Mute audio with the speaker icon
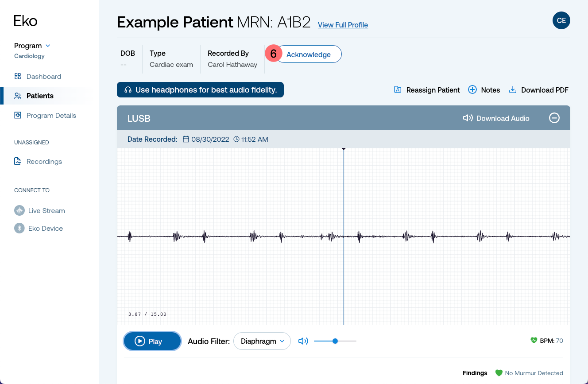588x384 pixels. pyautogui.click(x=303, y=341)
